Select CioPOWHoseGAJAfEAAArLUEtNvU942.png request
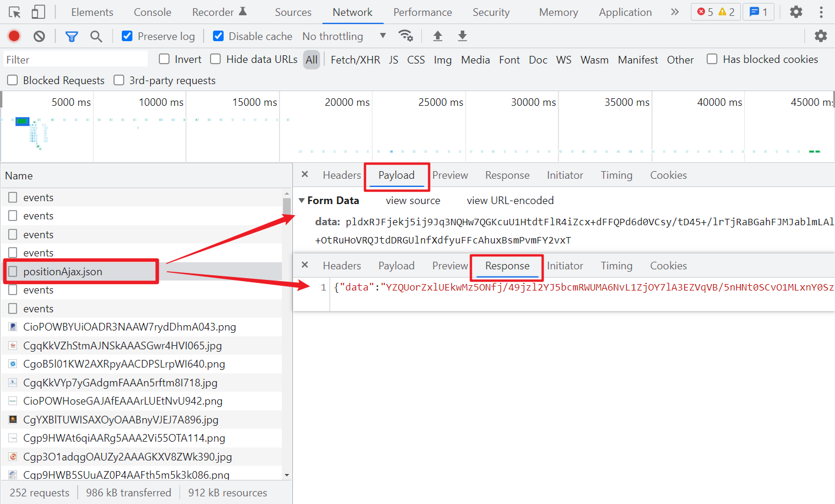Image resolution: width=835 pixels, height=504 pixels. [x=123, y=401]
